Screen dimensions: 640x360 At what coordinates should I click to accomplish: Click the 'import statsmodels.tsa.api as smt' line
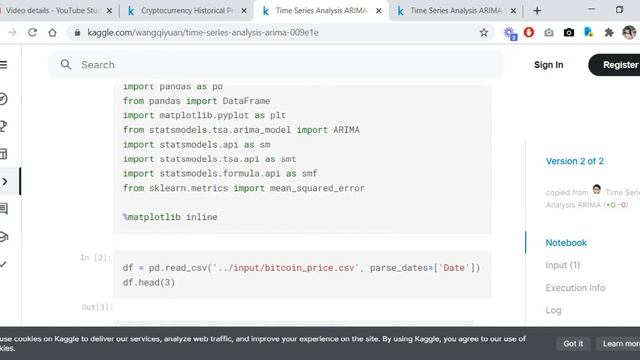coord(209,159)
